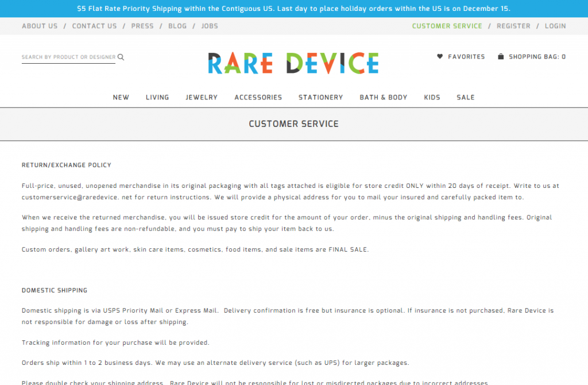Click the search magnifier icon
The height and width of the screenshot is (385, 588).
pos(121,57)
